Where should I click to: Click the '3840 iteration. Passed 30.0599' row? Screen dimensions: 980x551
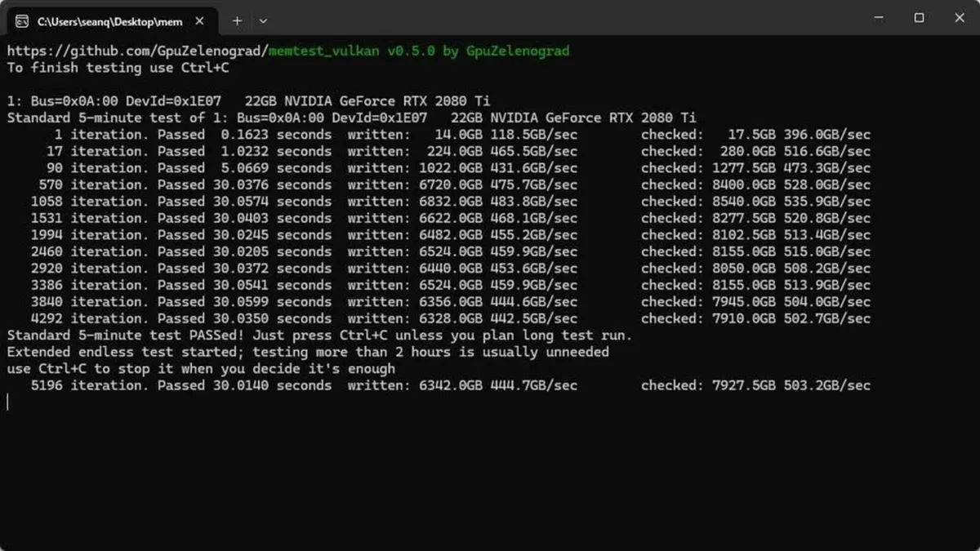point(450,302)
